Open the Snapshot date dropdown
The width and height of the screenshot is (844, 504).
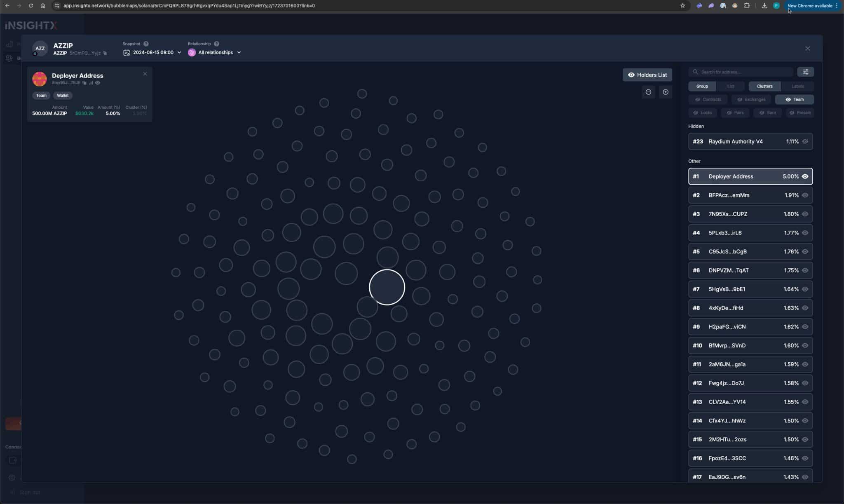[152, 52]
